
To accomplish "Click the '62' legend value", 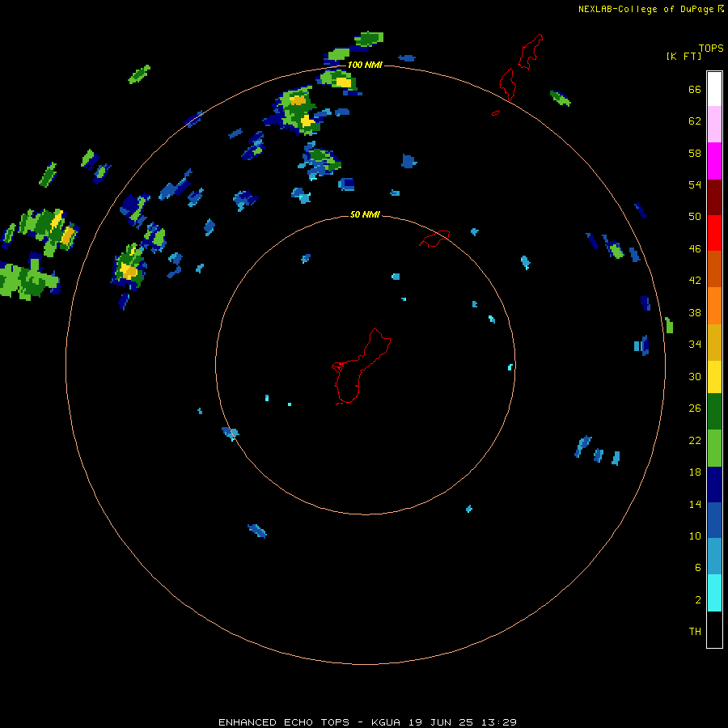I will click(x=695, y=121).
